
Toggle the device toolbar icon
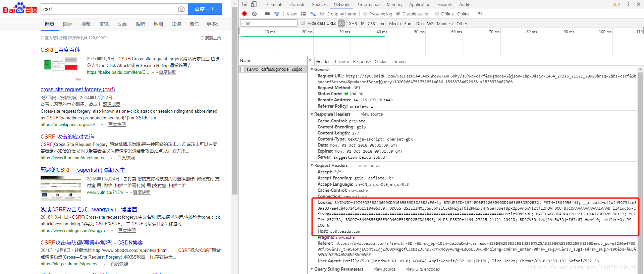254,4
